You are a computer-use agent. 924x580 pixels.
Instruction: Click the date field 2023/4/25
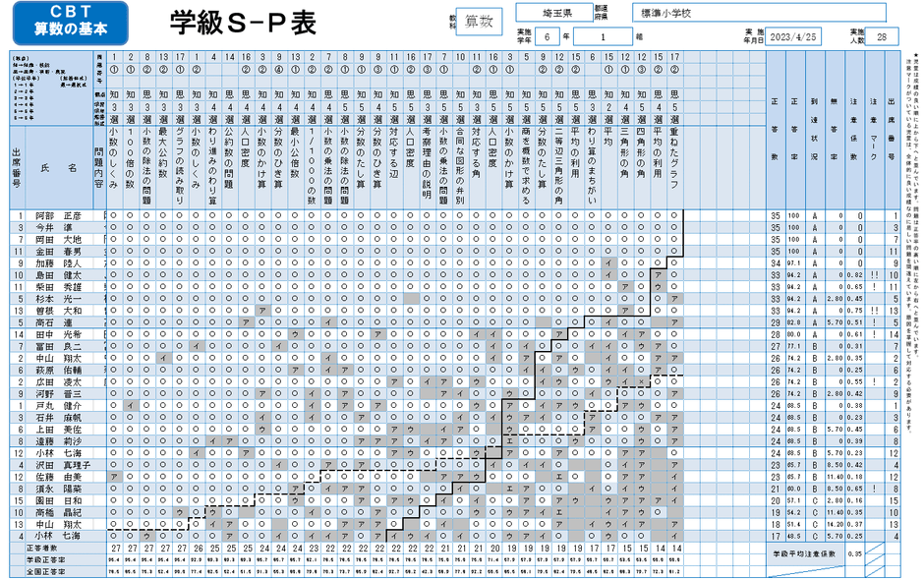coord(794,36)
